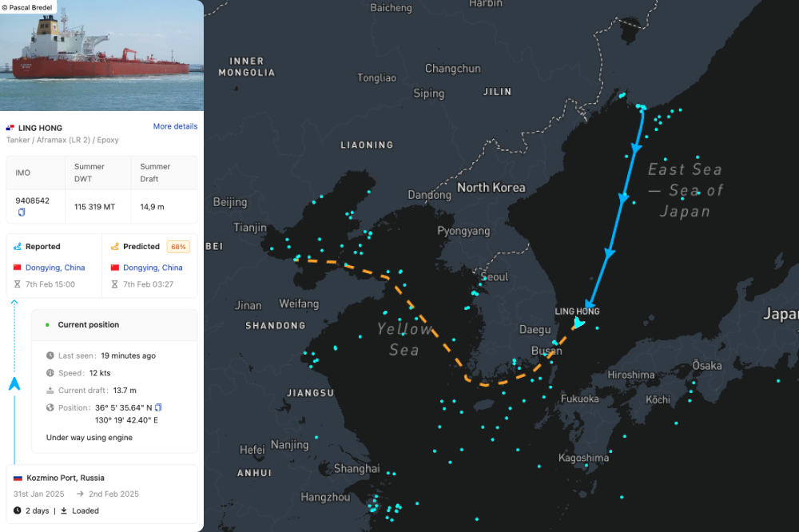Open More details for the vessel

coord(175,126)
